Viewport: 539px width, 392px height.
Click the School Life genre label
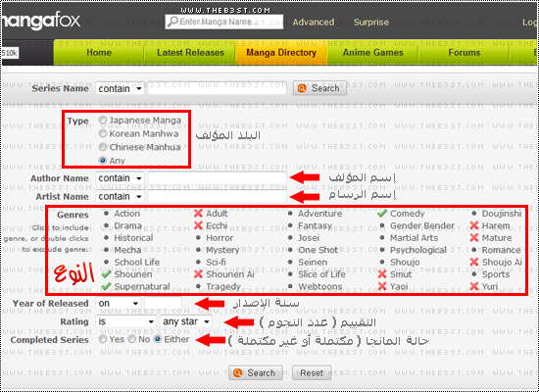tap(137, 262)
